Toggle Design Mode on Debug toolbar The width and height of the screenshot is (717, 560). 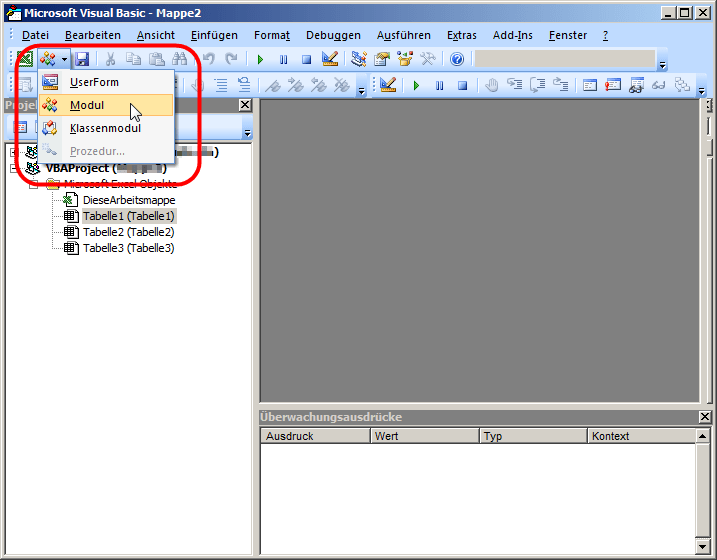[x=388, y=85]
